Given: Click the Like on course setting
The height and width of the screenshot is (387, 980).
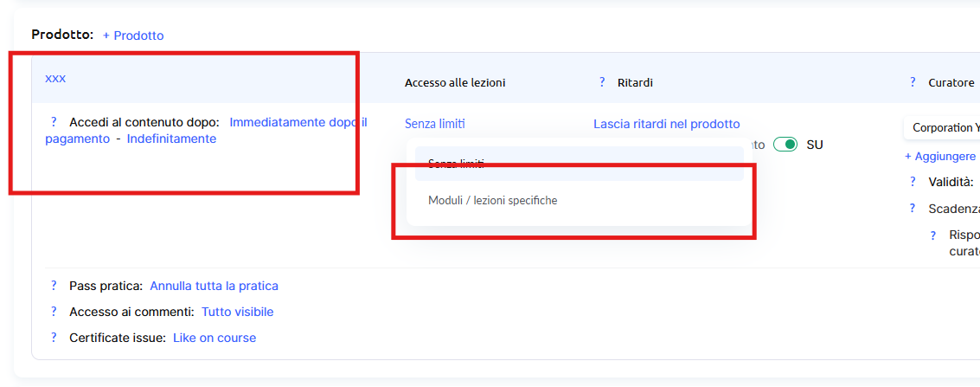Looking at the screenshot, I should (x=215, y=338).
